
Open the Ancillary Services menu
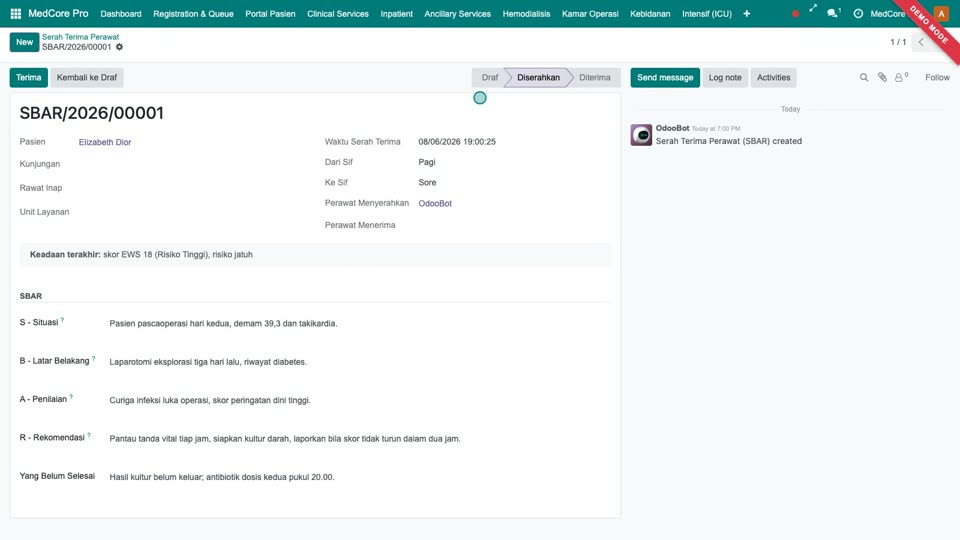point(457,13)
